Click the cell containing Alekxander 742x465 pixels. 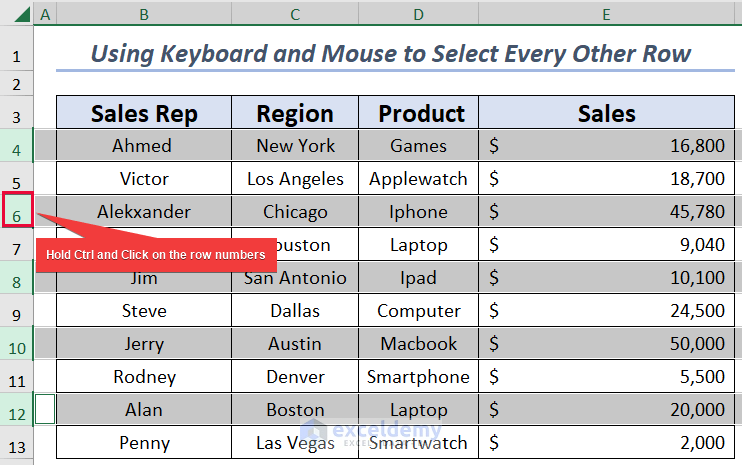pyautogui.click(x=144, y=212)
